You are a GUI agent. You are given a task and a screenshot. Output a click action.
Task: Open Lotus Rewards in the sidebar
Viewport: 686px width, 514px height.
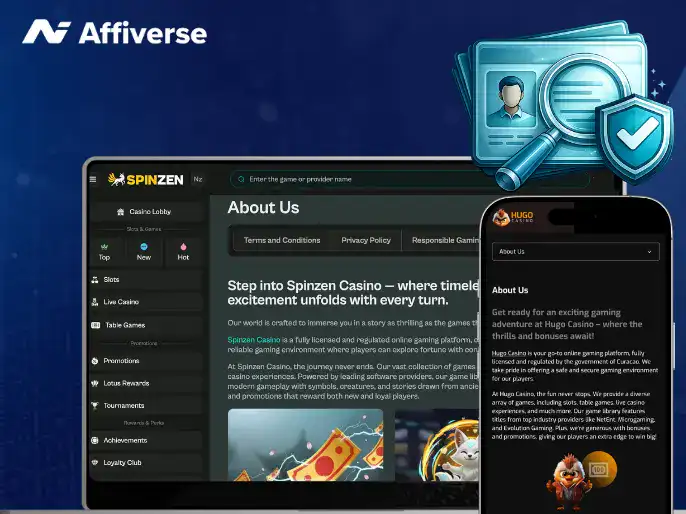point(146,383)
